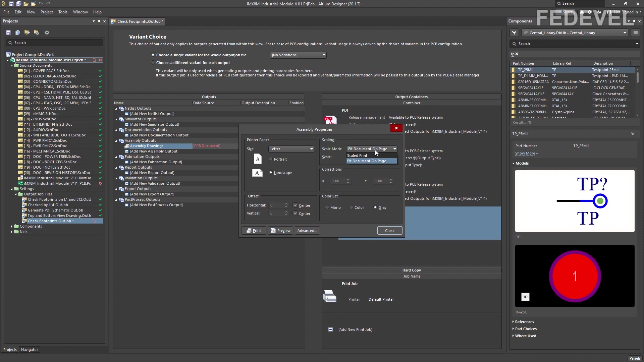Enable Gray color set option

pyautogui.click(x=375, y=207)
